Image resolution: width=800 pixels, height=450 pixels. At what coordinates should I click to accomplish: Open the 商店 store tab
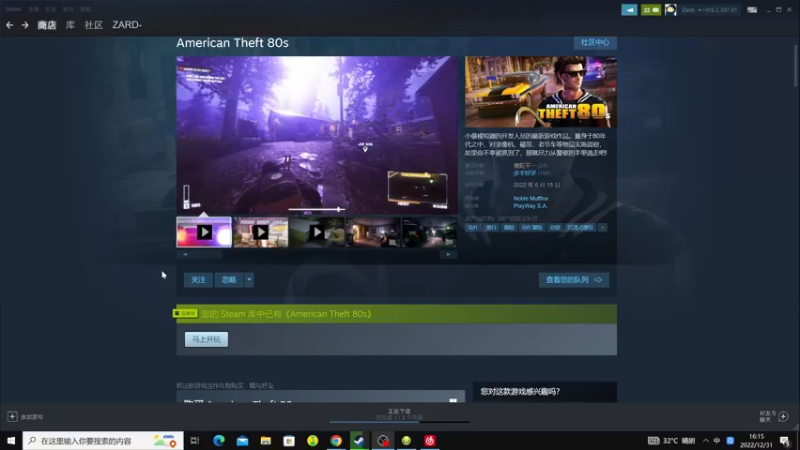pos(46,25)
